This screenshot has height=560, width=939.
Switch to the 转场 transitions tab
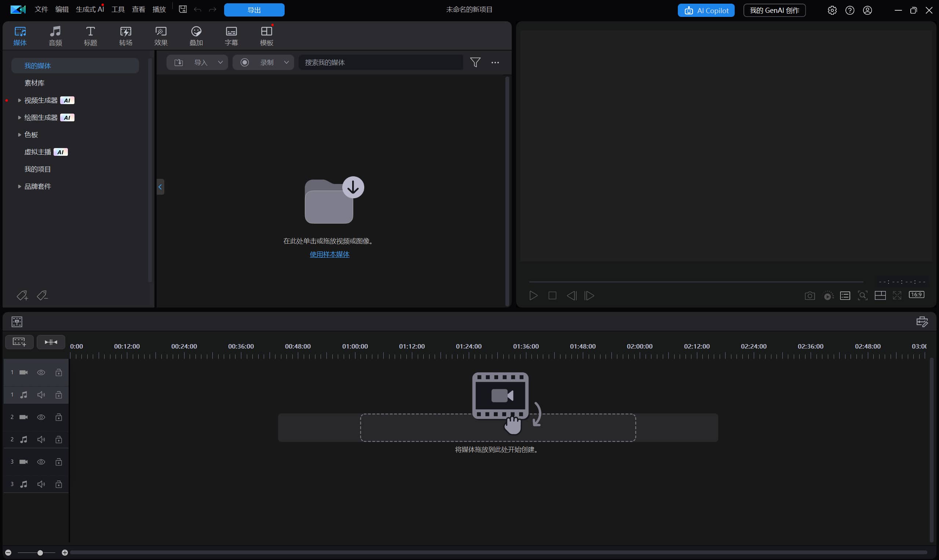(125, 36)
